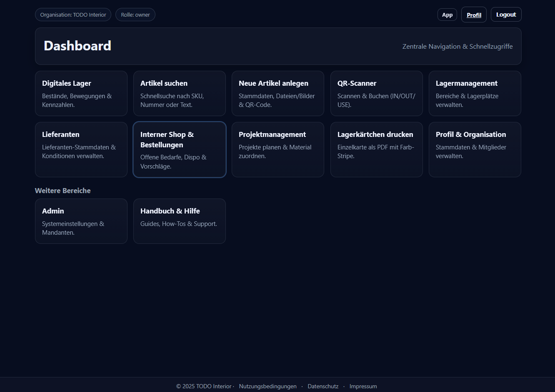
Task: Click the Organisation: TODO Interior badge
Action: (x=73, y=15)
